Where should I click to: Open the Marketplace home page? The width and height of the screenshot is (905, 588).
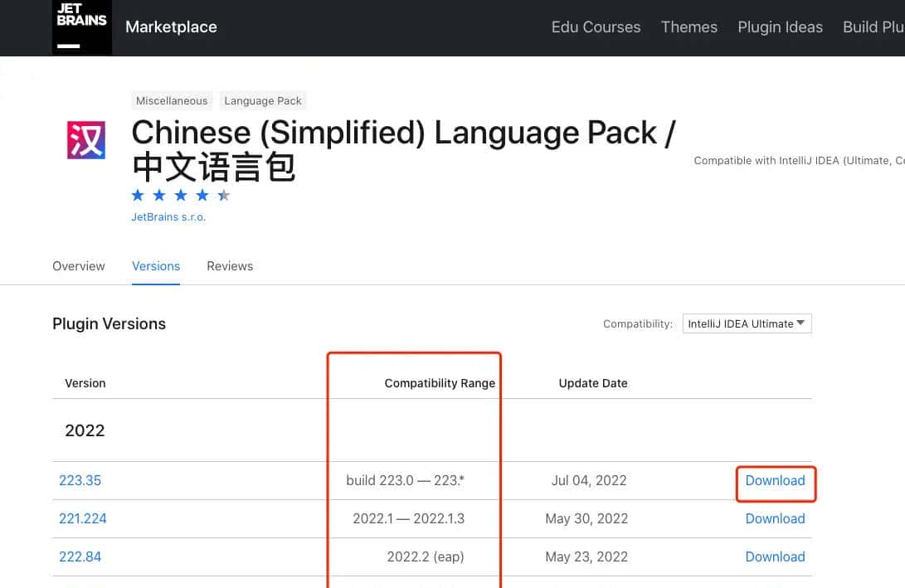pyautogui.click(x=171, y=27)
